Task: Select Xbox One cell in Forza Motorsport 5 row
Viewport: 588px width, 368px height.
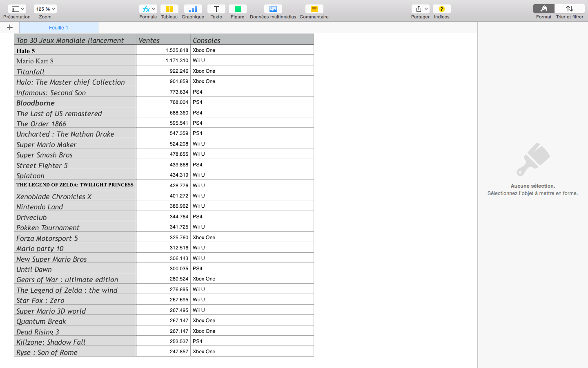Action: 252,237
